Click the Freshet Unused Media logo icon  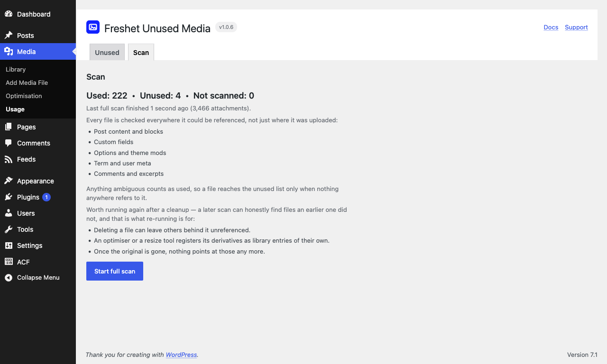pyautogui.click(x=93, y=27)
